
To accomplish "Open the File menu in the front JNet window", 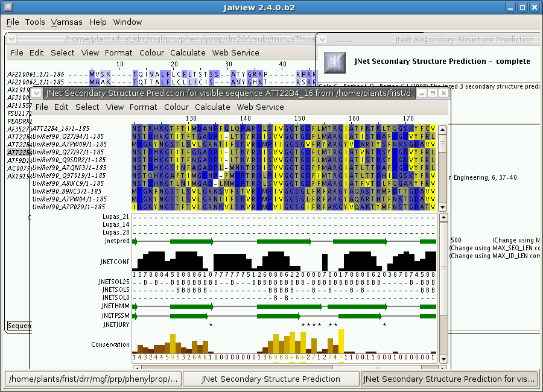I will 42,107.
